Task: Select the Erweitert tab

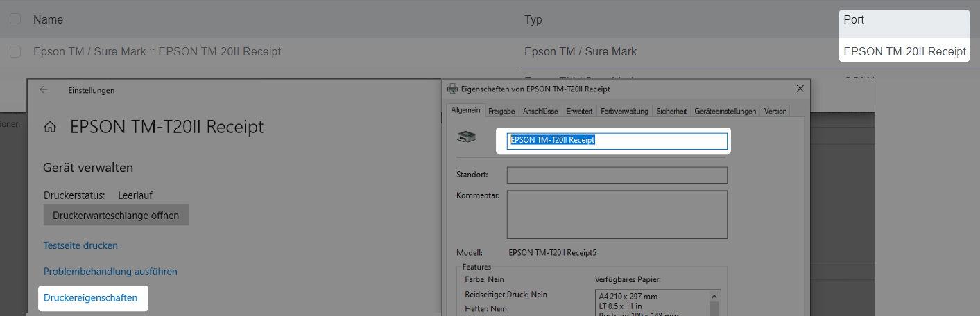Action: (x=579, y=111)
